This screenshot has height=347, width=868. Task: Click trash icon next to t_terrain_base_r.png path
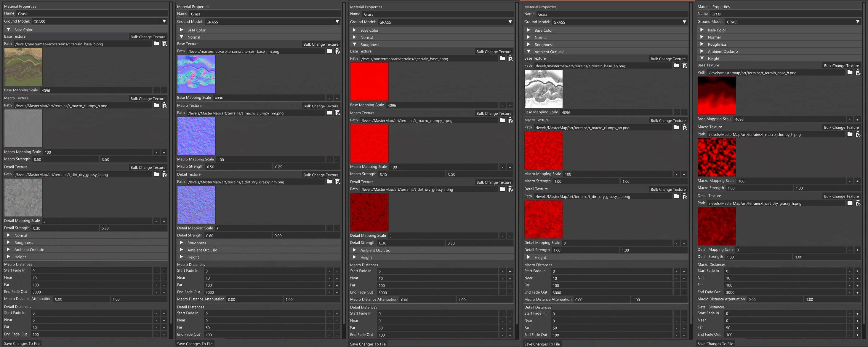(x=510, y=59)
